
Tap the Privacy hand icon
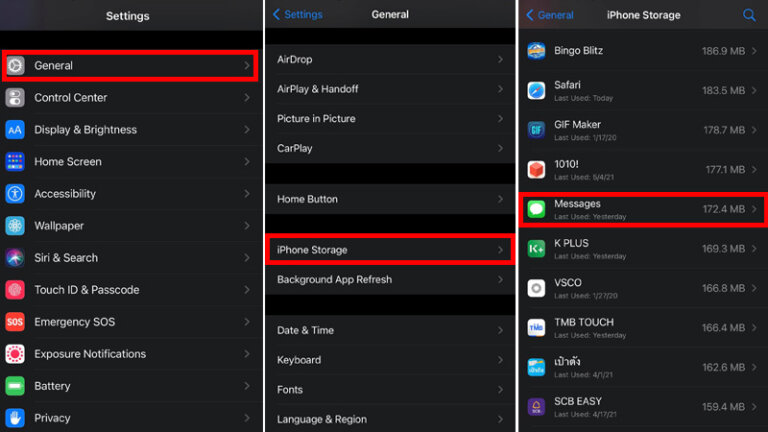pos(15,418)
